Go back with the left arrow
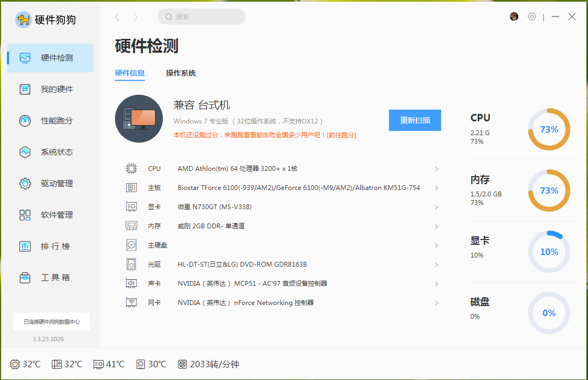This screenshot has height=380, width=588. point(118,17)
